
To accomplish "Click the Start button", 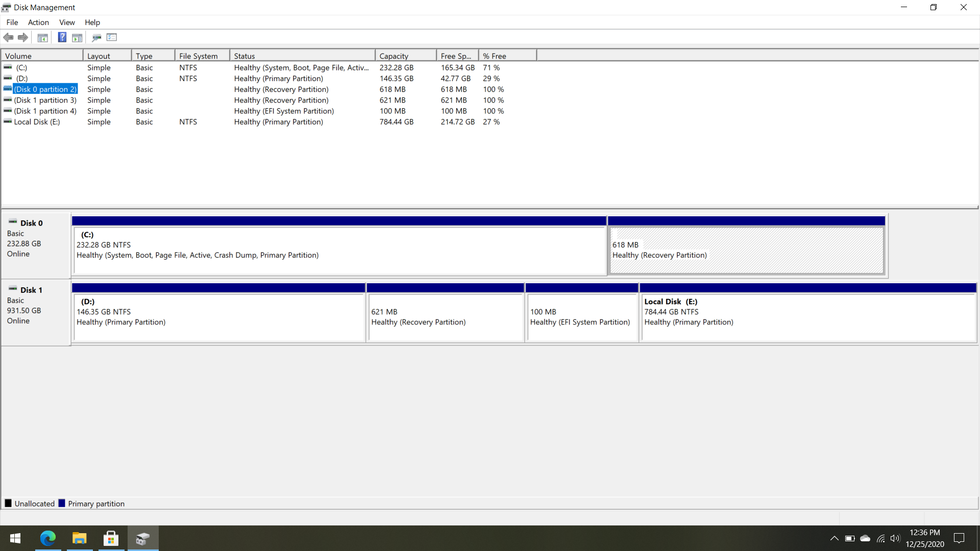I will [15, 538].
